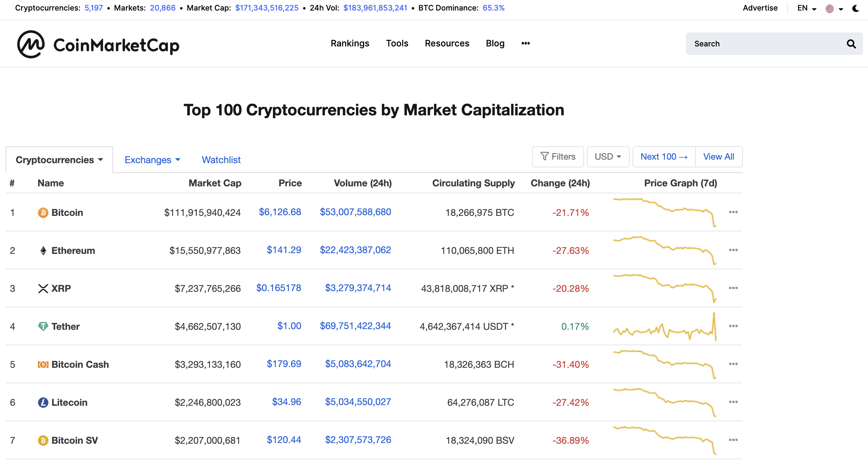Click the Litecoin coin icon

43,403
